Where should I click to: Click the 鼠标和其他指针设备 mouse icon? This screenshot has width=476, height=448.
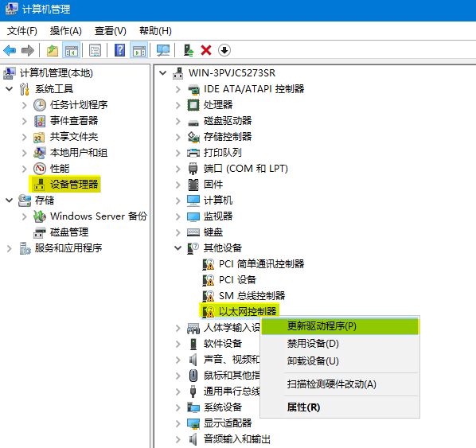point(193,376)
